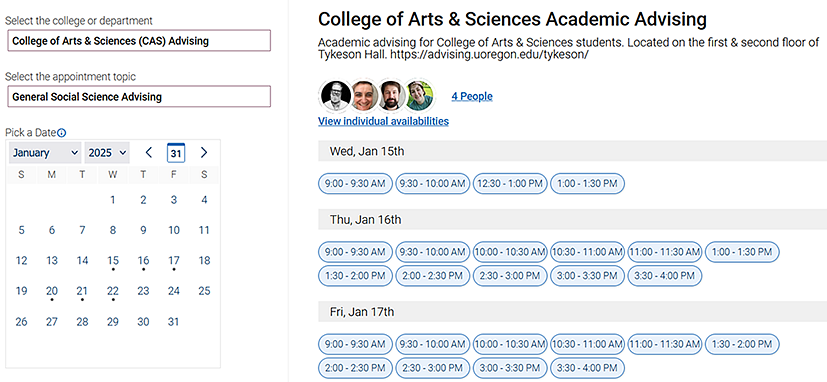
Task: Open the college or department selector
Action: coord(139,41)
